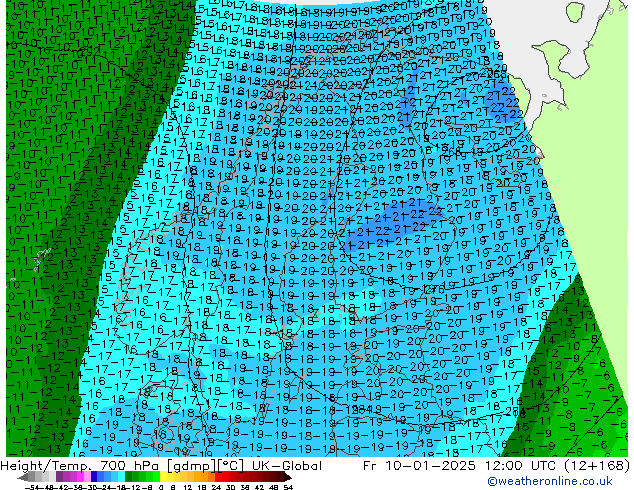
Task: Click the '[gdmp]' unit label
Action: [191, 466]
